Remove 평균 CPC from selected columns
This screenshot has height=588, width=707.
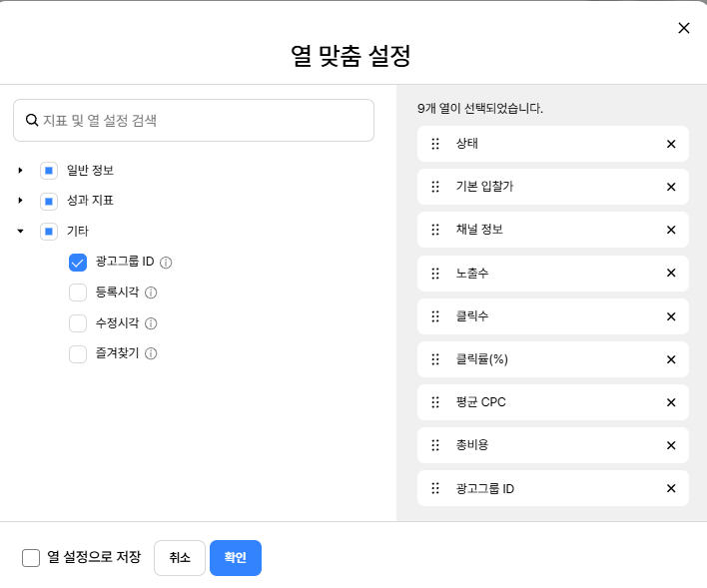[671, 402]
